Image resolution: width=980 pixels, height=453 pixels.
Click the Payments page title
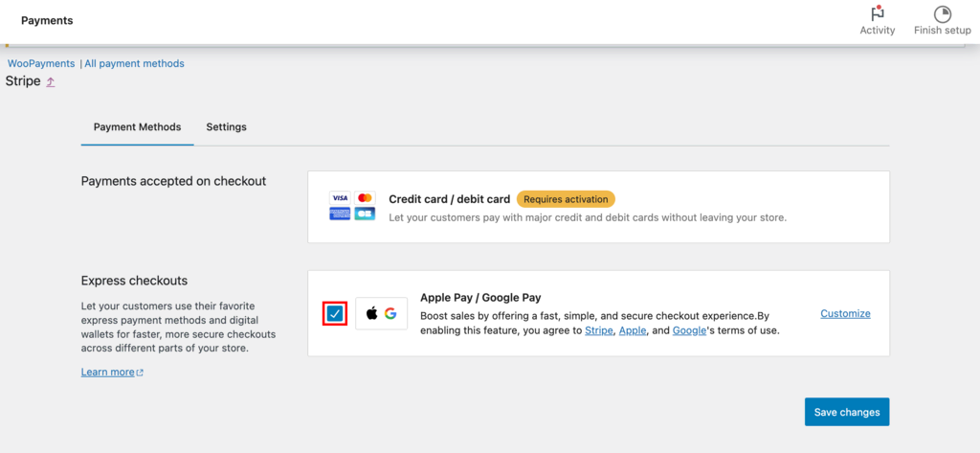pyautogui.click(x=47, y=21)
